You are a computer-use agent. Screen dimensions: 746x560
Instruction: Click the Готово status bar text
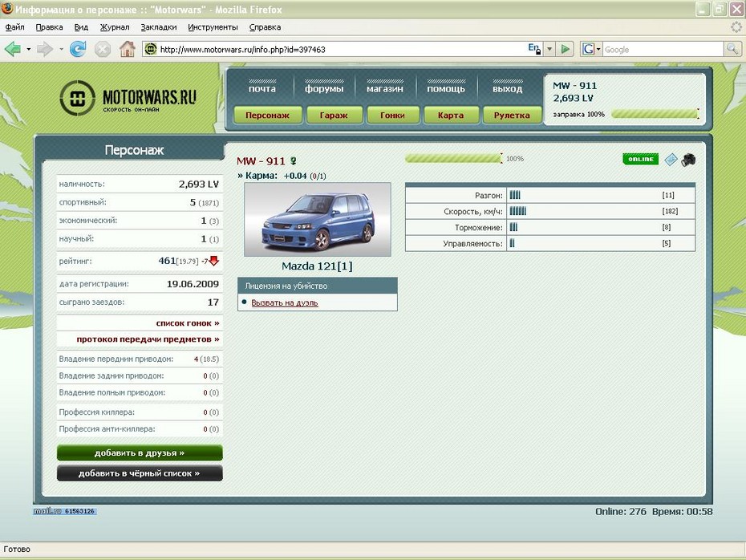17,549
